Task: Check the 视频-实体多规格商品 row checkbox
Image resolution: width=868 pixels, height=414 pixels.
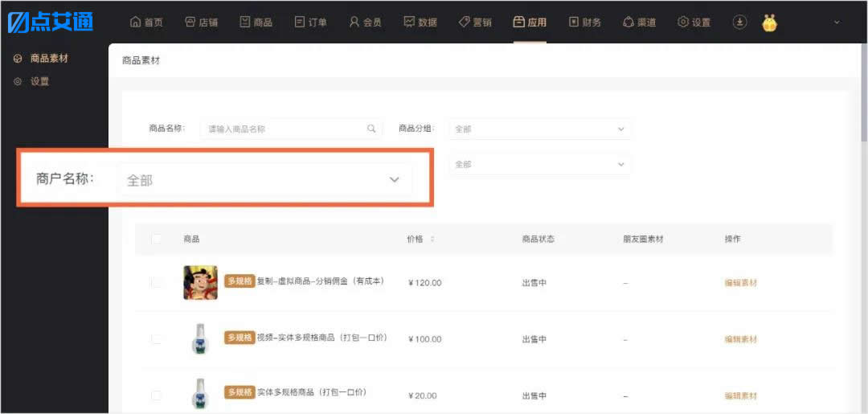Action: (157, 338)
